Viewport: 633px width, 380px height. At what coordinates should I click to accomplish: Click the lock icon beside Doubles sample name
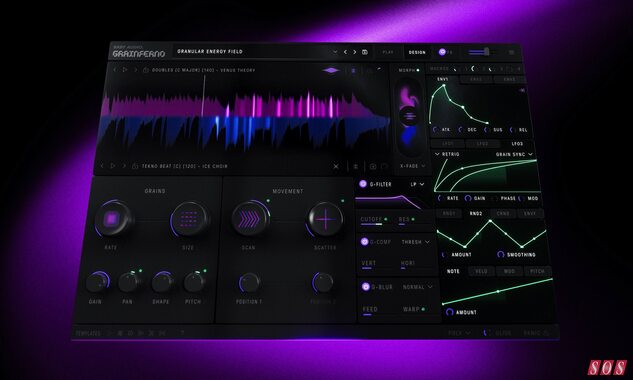tap(146, 70)
